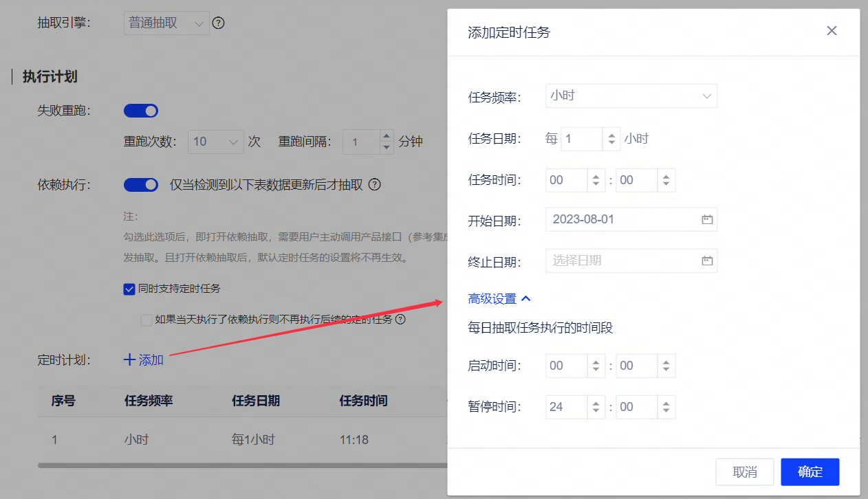The image size is (868, 499).
Task: Increase the 重跑间隔 minutes stepper
Action: (x=387, y=136)
